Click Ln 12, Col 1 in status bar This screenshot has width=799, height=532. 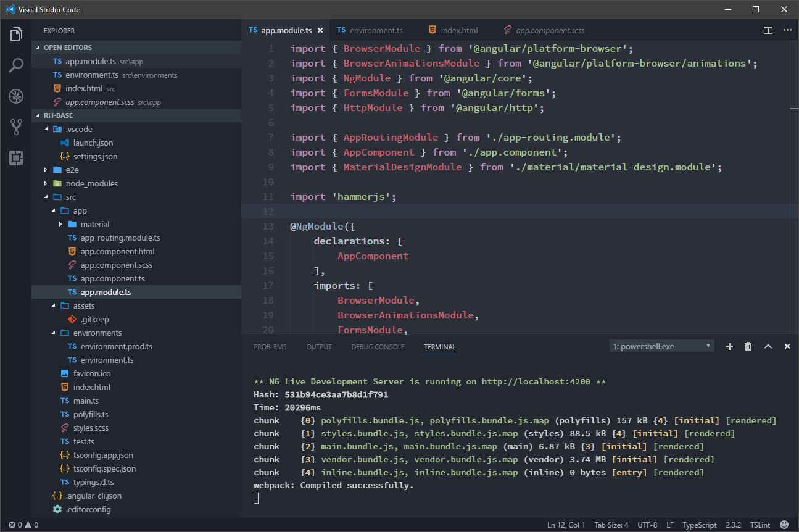coord(566,525)
